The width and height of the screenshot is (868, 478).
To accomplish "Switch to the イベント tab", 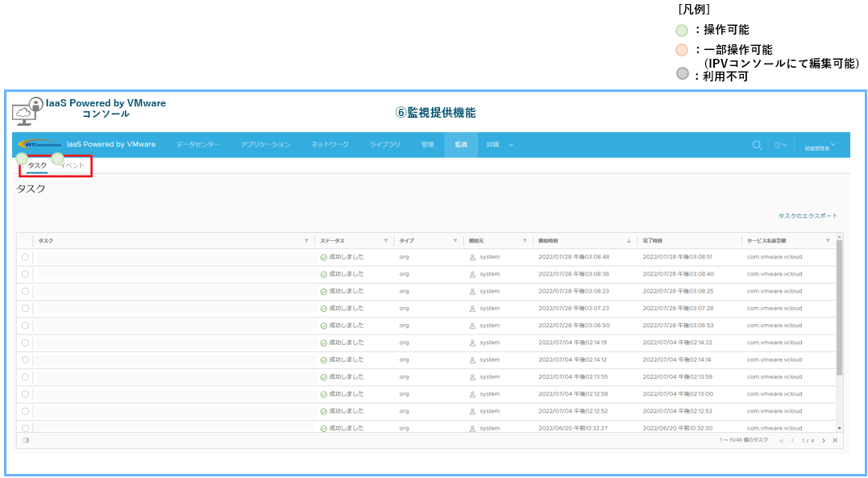I will [73, 165].
